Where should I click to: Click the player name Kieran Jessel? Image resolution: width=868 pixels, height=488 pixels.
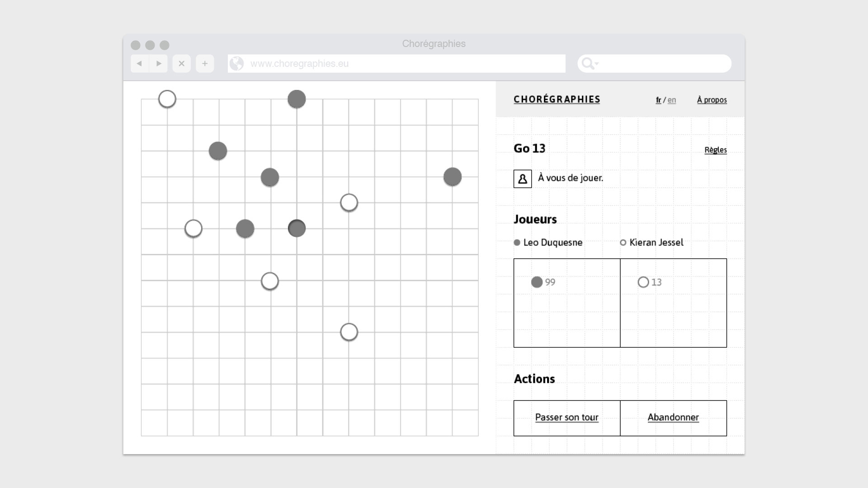coord(656,243)
